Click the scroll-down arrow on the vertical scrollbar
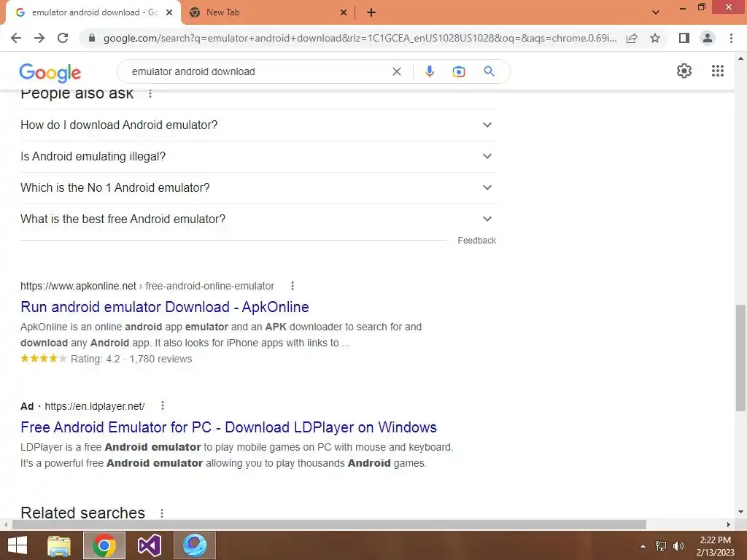 click(740, 513)
